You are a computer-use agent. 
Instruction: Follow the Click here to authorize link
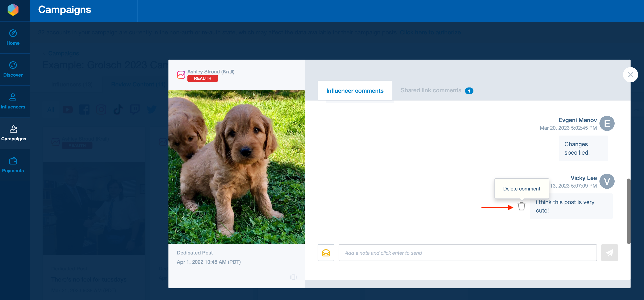430,33
